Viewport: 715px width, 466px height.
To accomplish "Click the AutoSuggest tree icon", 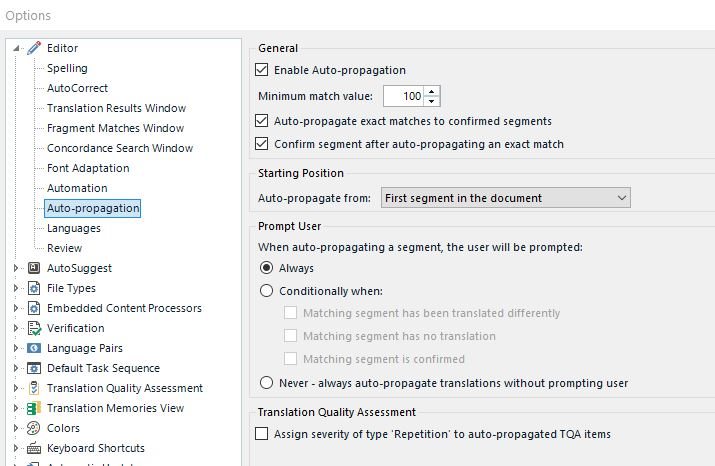I will click(x=34, y=268).
